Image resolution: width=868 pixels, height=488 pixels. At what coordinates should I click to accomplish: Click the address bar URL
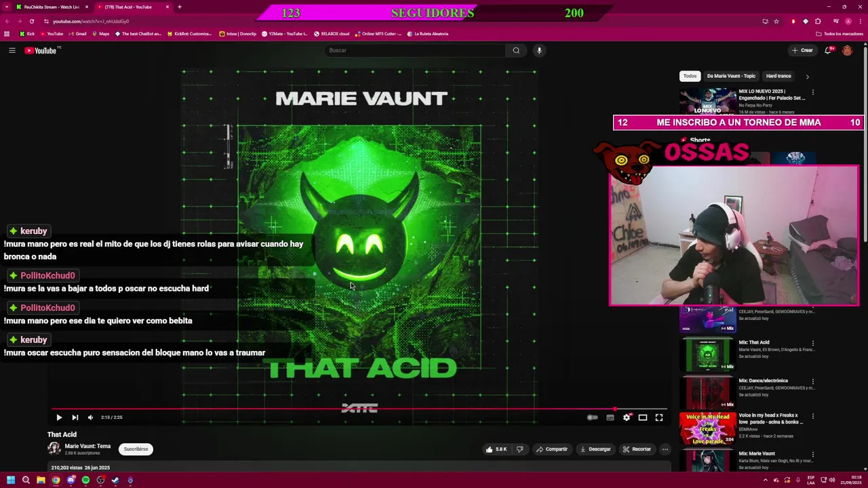(x=91, y=21)
